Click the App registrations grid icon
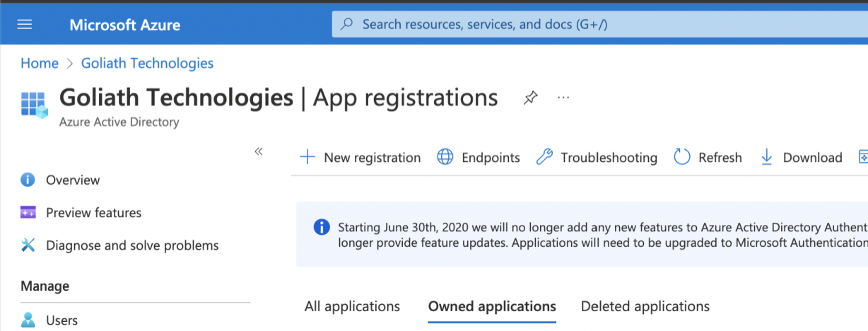Viewport: 868px width, 331px height. point(34,104)
